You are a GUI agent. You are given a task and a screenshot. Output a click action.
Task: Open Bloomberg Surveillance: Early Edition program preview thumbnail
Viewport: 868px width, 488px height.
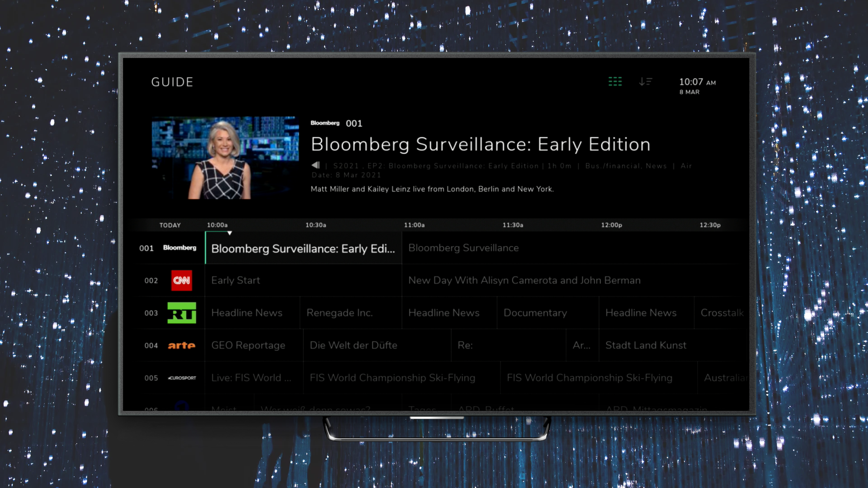pos(225,158)
